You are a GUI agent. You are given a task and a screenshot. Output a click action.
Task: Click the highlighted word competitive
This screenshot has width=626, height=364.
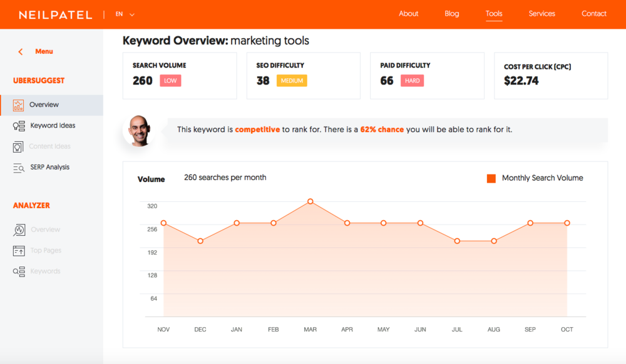(257, 129)
